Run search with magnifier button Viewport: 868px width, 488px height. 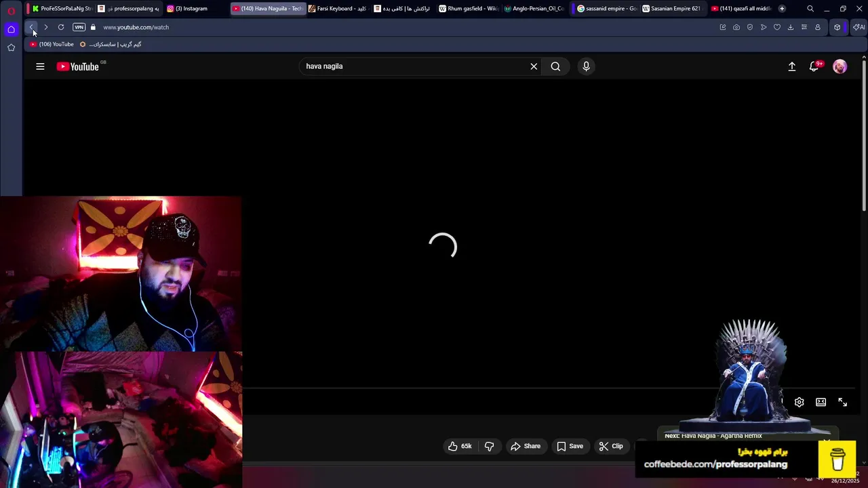click(555, 66)
